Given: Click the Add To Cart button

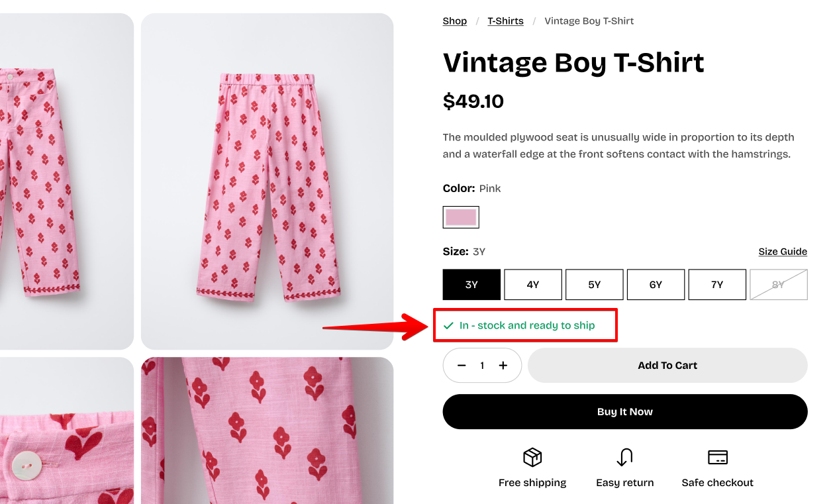Looking at the screenshot, I should click(667, 366).
